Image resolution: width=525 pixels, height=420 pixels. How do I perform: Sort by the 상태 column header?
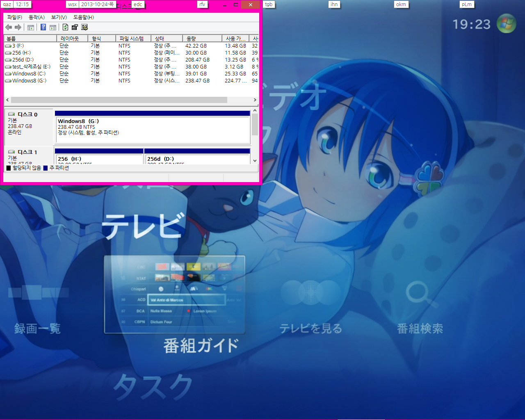click(167, 39)
